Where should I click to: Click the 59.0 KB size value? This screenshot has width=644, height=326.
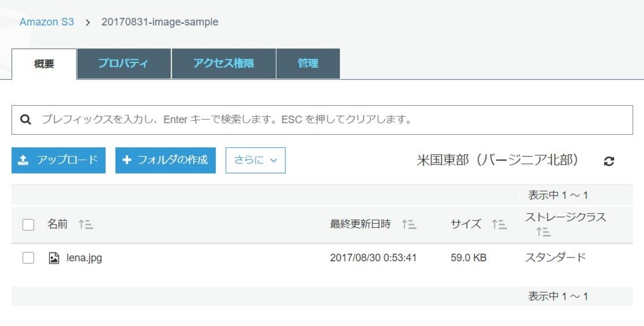(x=469, y=258)
